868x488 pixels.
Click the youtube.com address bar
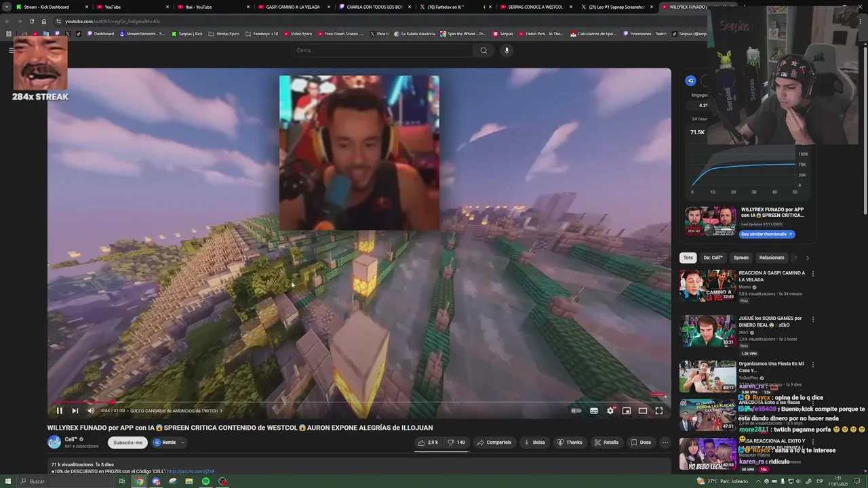click(380, 21)
